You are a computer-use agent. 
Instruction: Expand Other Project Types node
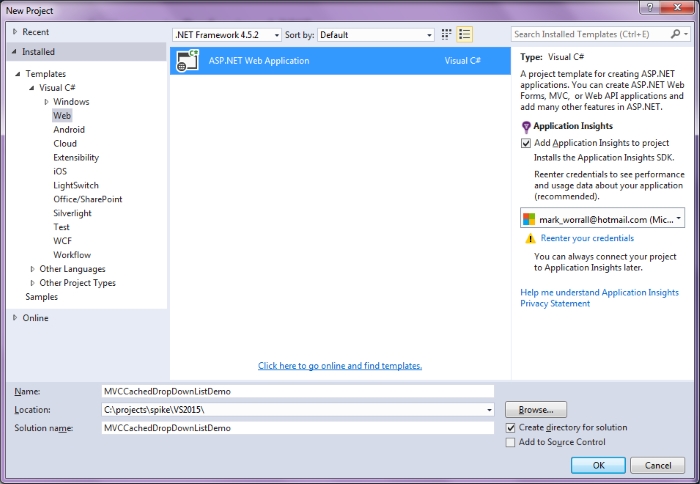32,283
